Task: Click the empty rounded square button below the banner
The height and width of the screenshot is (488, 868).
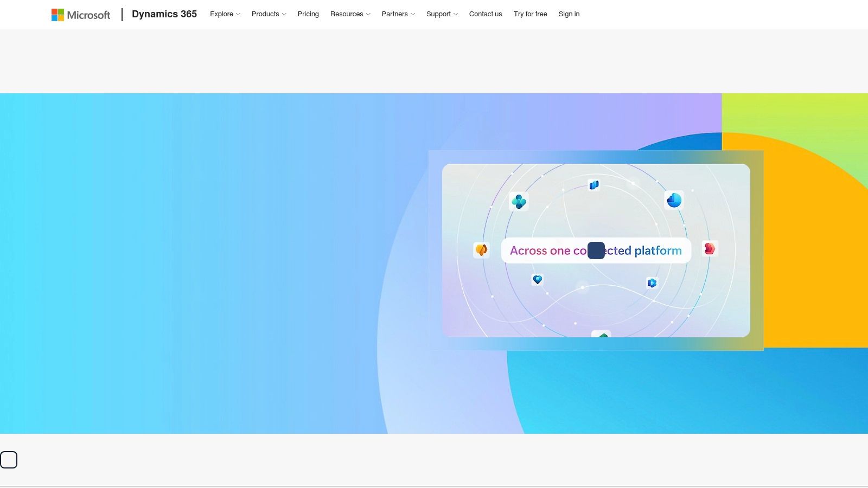Action: [9, 460]
